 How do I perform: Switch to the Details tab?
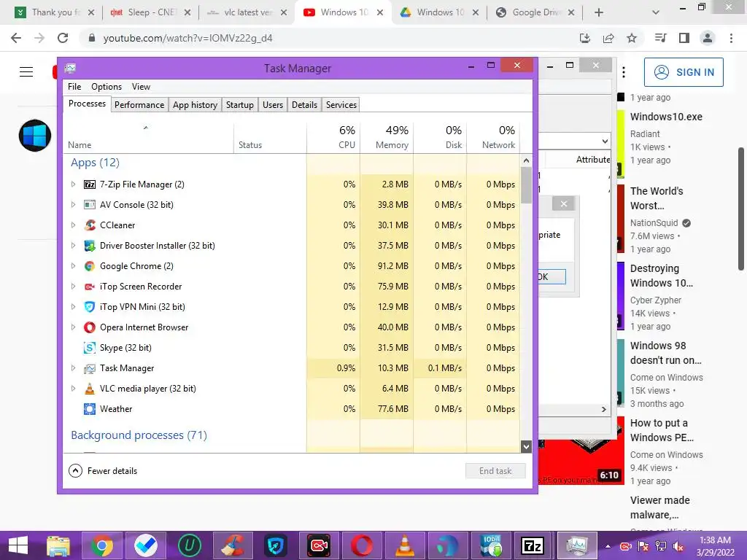coord(304,105)
